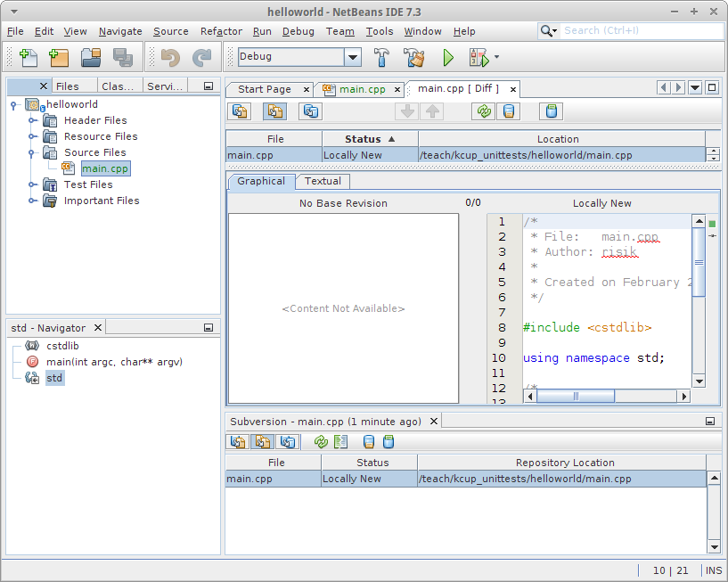The height and width of the screenshot is (582, 728).
Task: Minimize the Navigator panel
Action: pyautogui.click(x=209, y=328)
